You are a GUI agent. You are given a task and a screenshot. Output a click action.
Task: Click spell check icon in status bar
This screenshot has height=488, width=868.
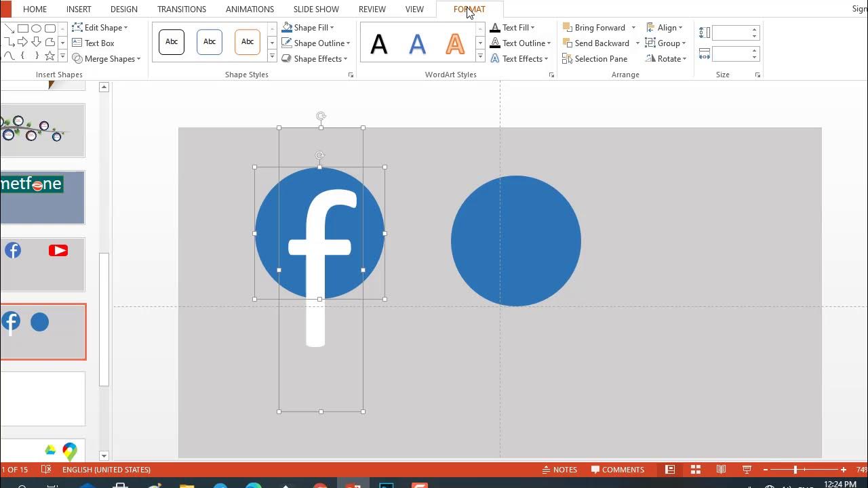pyautogui.click(x=46, y=469)
